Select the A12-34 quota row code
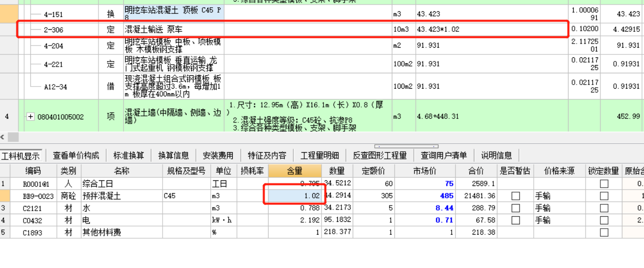 click(x=55, y=87)
